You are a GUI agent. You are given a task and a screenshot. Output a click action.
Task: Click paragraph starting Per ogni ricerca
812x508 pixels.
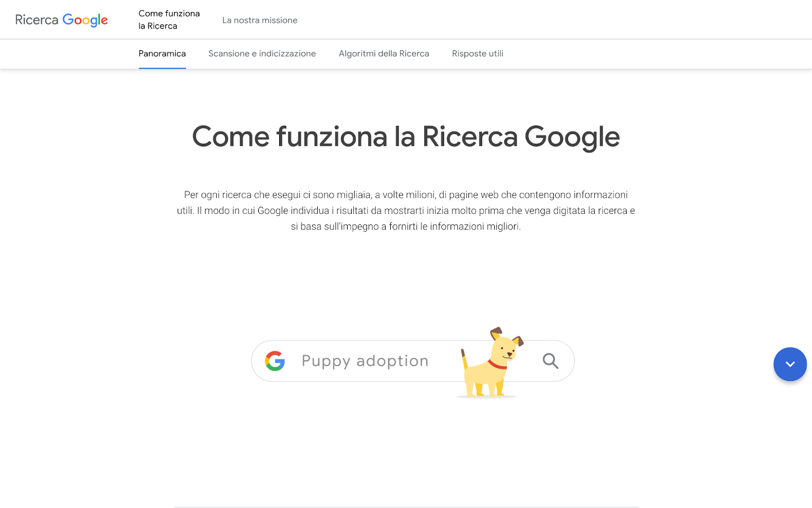406,210
